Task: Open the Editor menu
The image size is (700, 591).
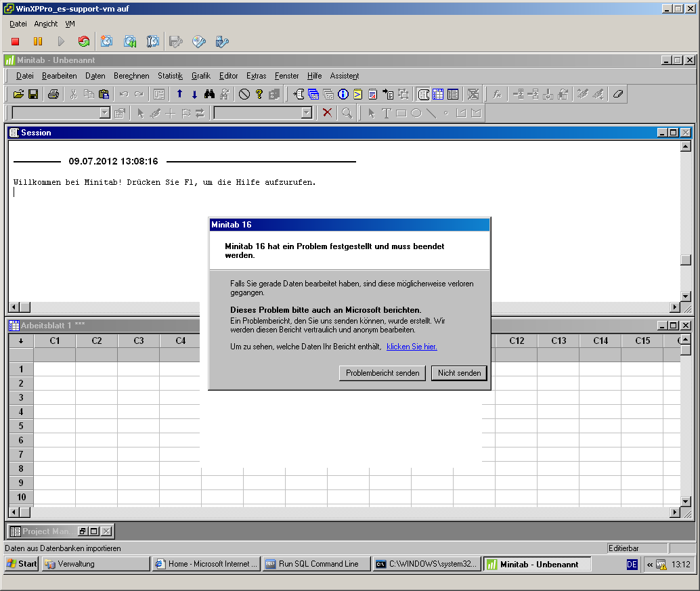Action: tap(228, 76)
